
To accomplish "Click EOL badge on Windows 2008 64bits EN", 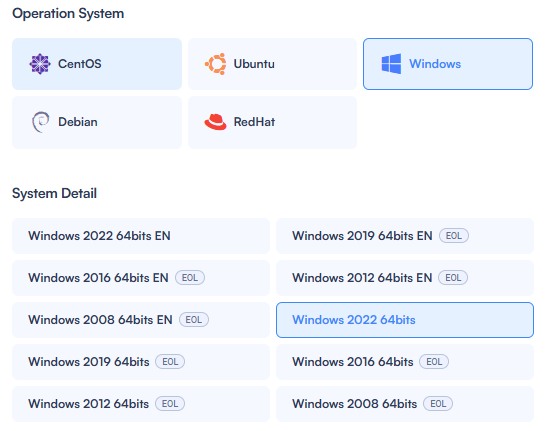I will pos(194,320).
